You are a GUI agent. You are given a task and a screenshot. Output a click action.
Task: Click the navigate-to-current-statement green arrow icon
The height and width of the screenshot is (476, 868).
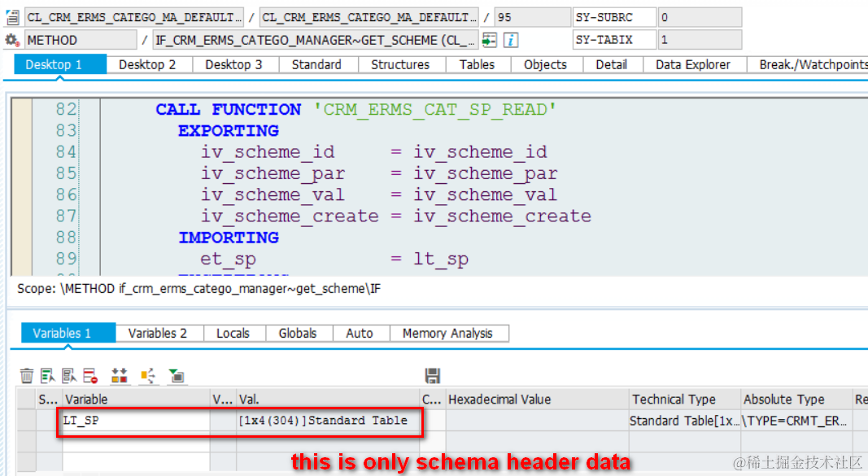(490, 40)
